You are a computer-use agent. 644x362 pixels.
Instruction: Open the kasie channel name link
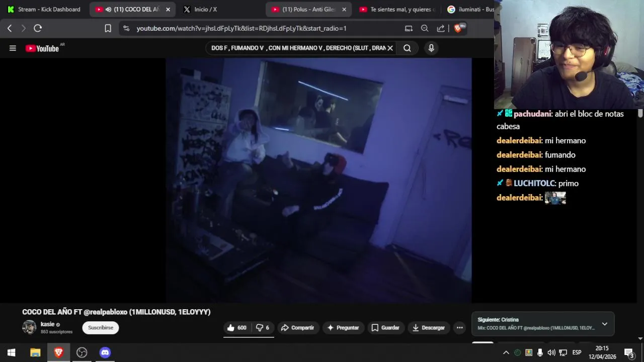[x=47, y=324]
